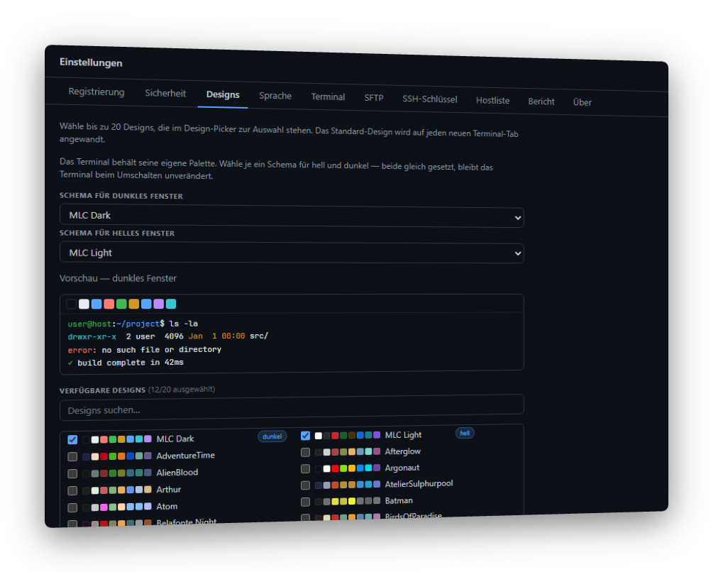Open the Sicherheit tab
This screenshot has width=728, height=572.
165,93
